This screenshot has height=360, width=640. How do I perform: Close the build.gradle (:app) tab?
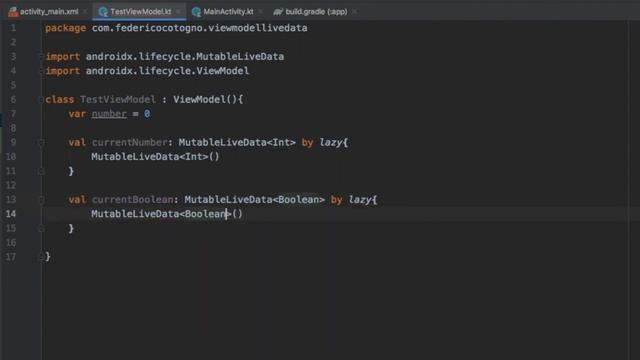coord(354,12)
